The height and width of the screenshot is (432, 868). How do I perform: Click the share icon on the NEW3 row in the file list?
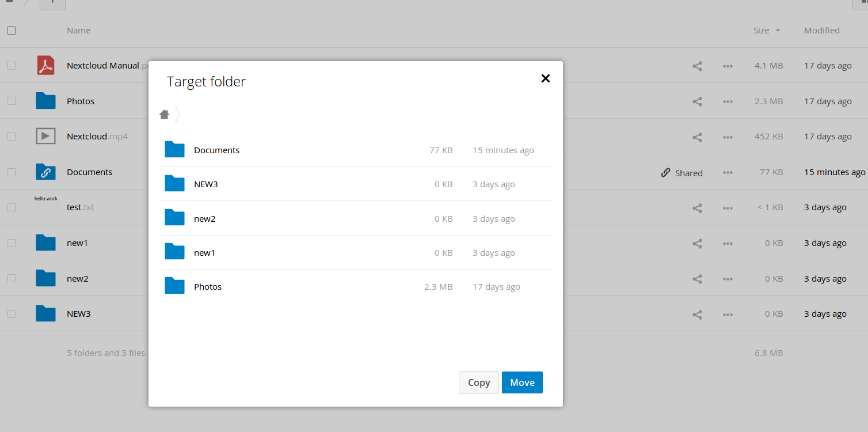[x=697, y=314]
